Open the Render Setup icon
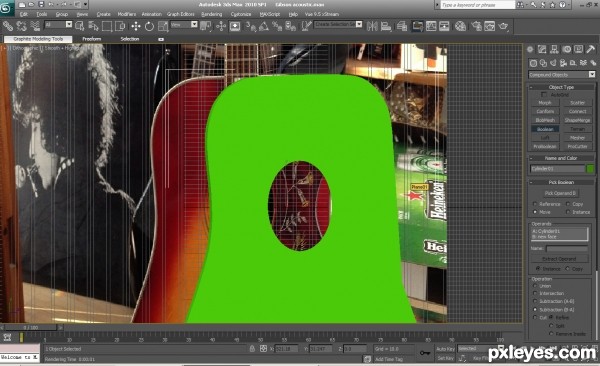 click(x=476, y=26)
